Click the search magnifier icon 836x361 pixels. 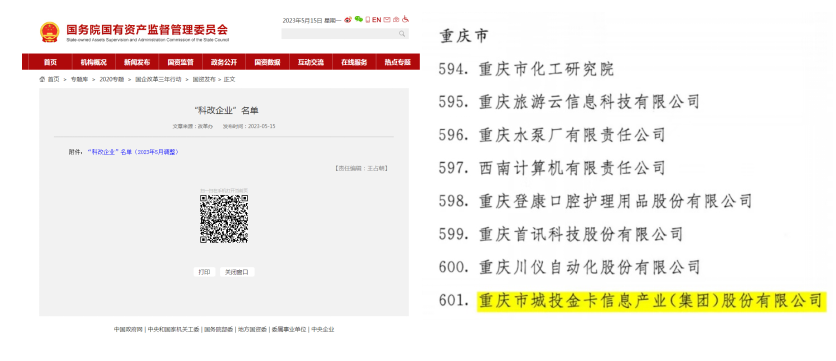tap(402, 34)
